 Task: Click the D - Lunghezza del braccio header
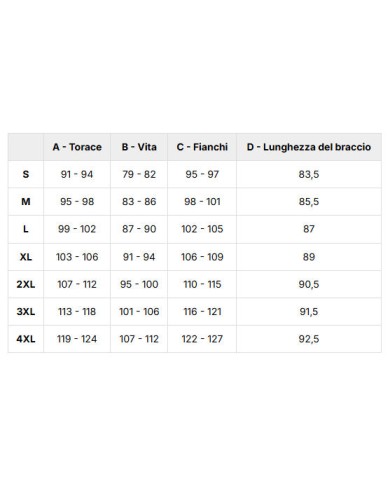(309, 147)
